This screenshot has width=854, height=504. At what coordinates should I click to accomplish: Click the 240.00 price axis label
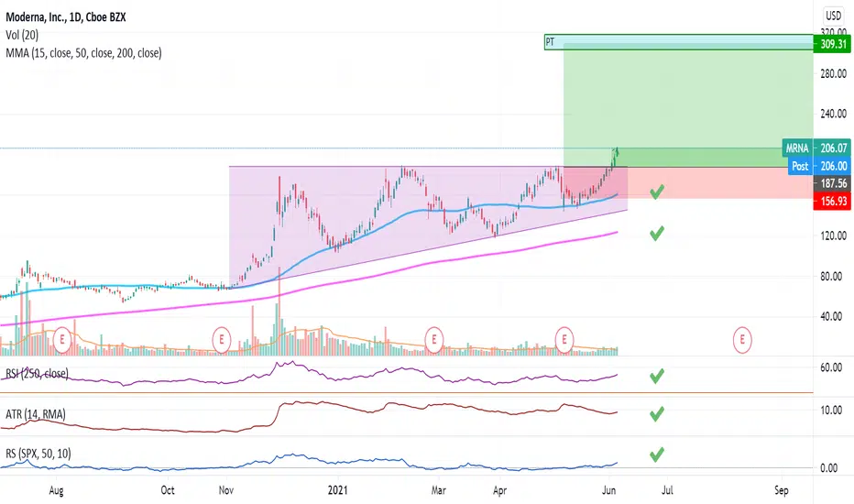[833, 114]
